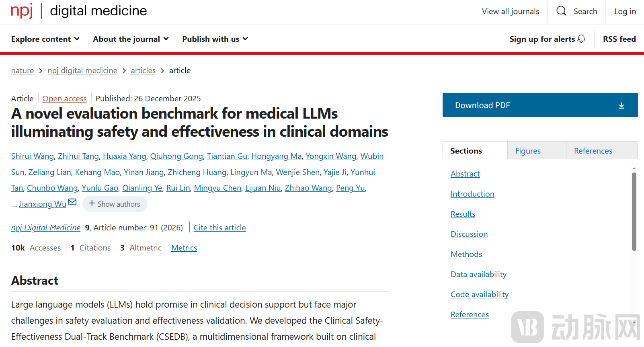The image size is (644, 347).
Task: Click the npj journal logo
Action: click(22, 10)
